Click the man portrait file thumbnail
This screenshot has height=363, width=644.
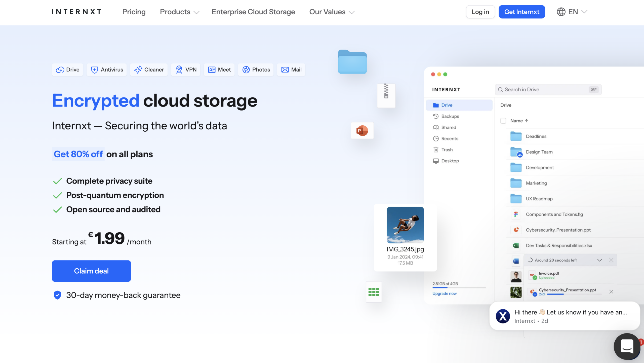click(x=516, y=277)
